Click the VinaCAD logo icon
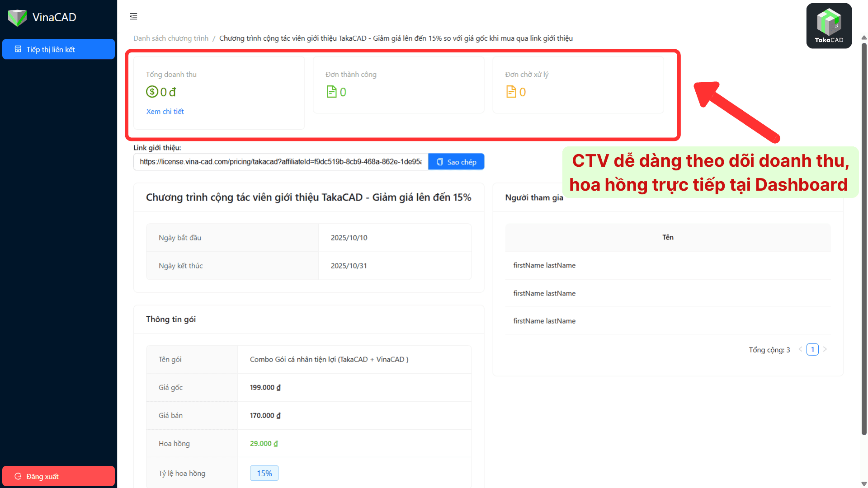Image resolution: width=868 pixels, height=488 pixels. 17,18
